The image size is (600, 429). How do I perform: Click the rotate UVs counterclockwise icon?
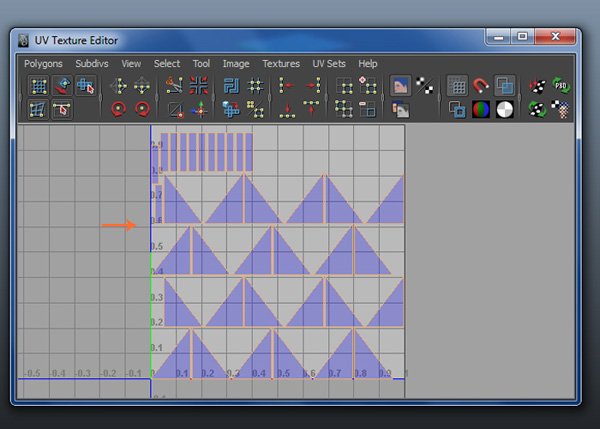(119, 109)
